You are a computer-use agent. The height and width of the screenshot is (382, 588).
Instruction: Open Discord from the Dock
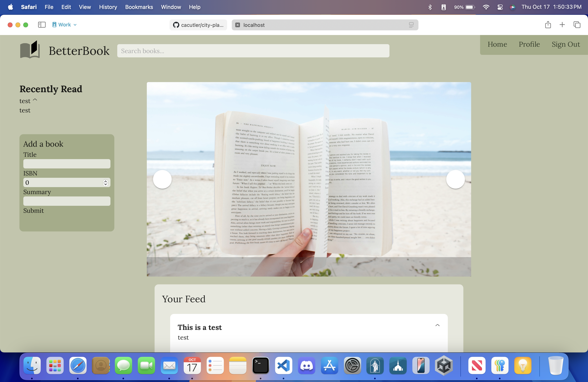[306, 365]
